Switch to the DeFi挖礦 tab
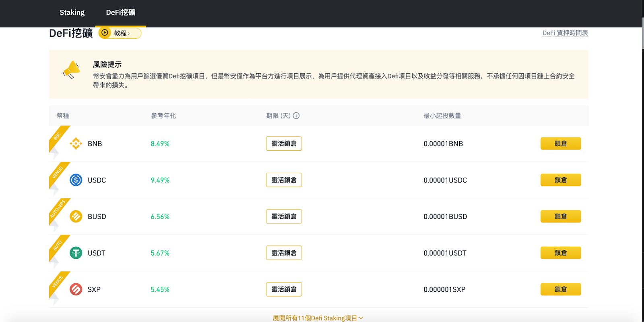 click(x=121, y=12)
